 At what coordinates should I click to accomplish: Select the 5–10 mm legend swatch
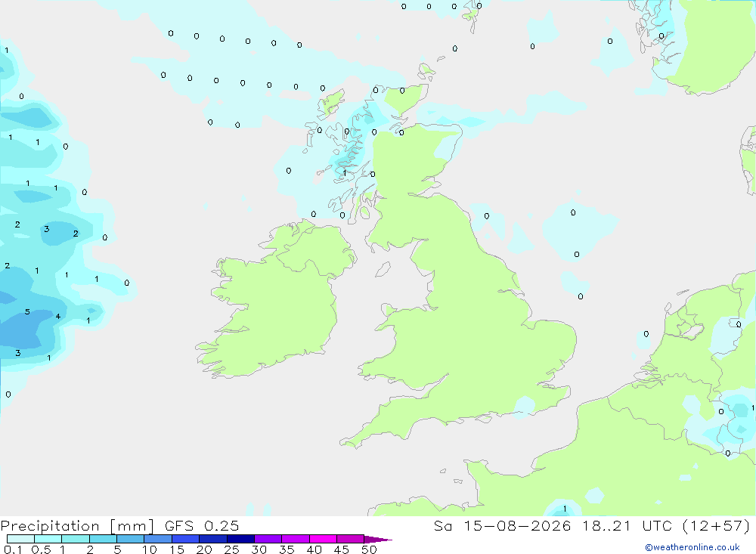(130, 539)
